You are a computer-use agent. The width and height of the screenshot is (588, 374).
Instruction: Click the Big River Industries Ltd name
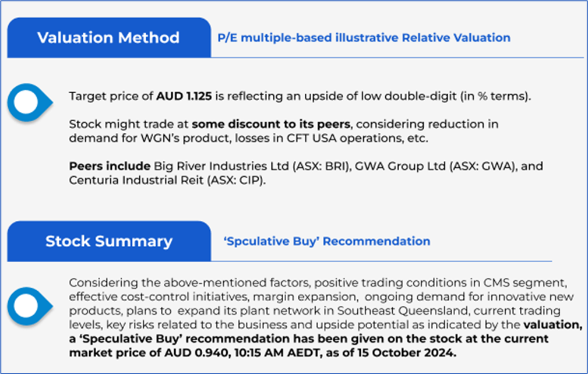pyautogui.click(x=216, y=166)
